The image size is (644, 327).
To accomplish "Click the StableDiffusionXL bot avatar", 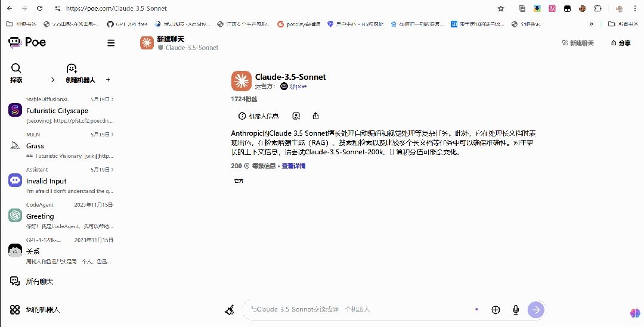I will [x=15, y=110].
